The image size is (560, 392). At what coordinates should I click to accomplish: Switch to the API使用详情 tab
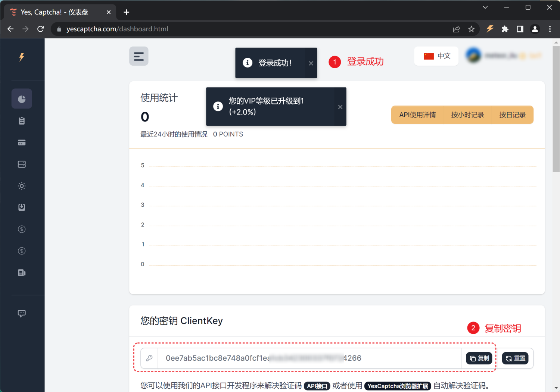(417, 115)
